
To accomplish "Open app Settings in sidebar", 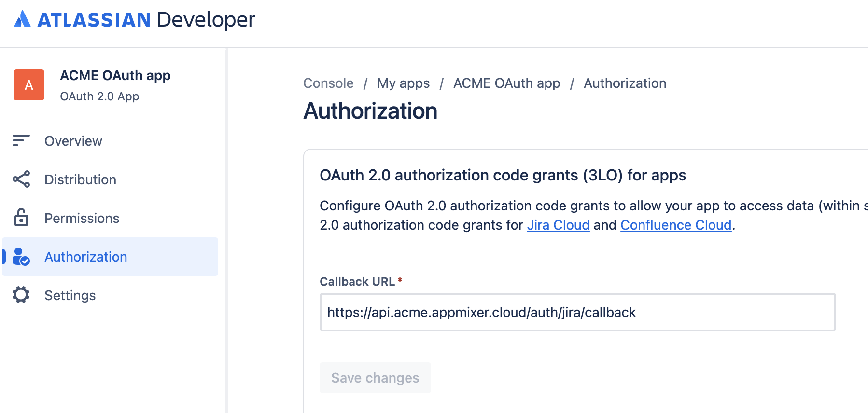I will [x=70, y=295].
